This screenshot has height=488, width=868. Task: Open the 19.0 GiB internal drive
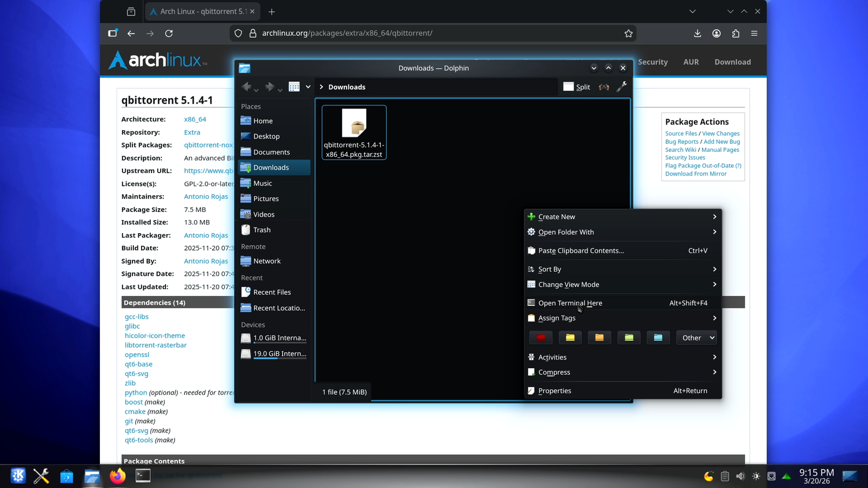[275, 354]
